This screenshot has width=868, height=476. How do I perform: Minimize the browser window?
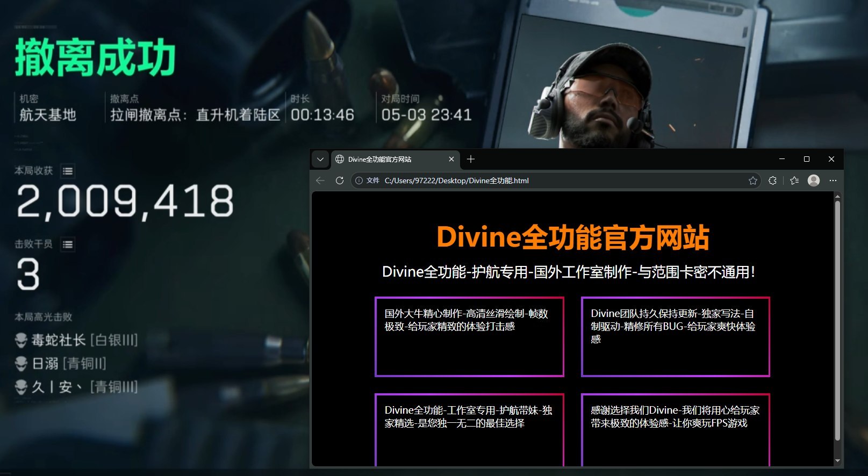point(782,159)
